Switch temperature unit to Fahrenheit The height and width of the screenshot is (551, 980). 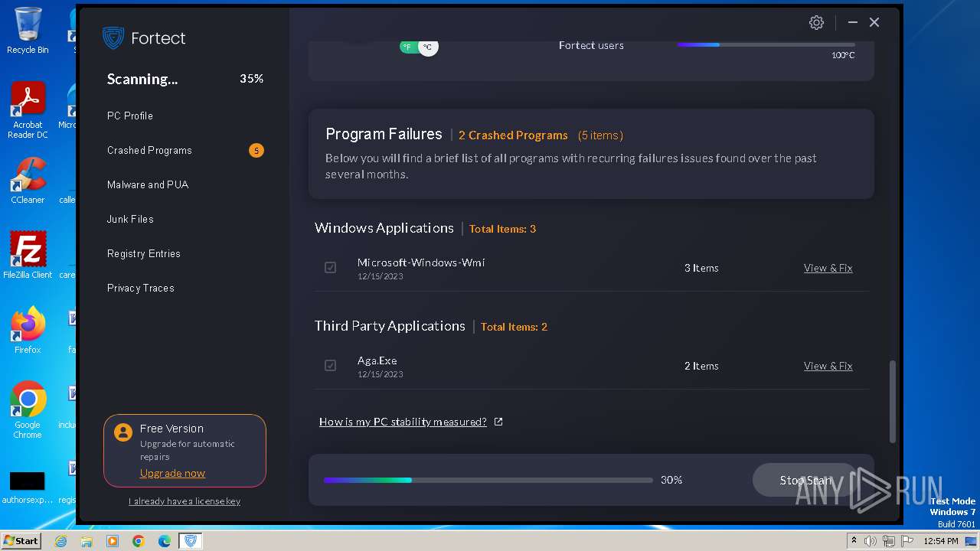click(x=408, y=47)
